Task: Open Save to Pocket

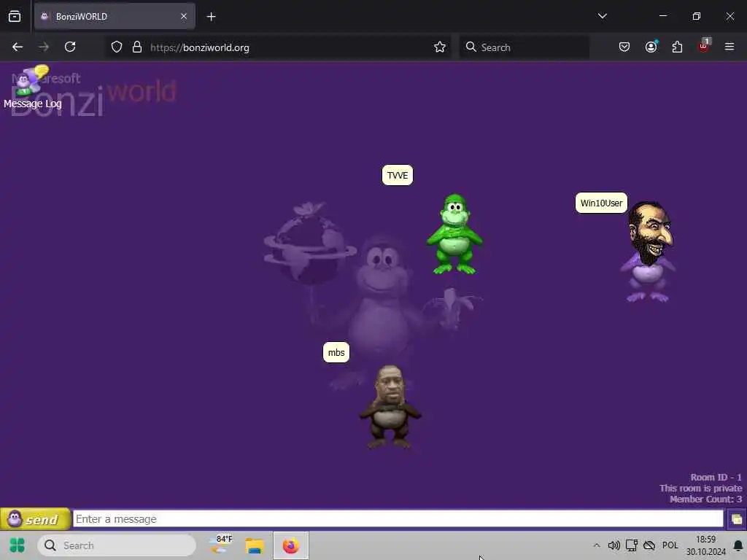Action: tap(624, 47)
